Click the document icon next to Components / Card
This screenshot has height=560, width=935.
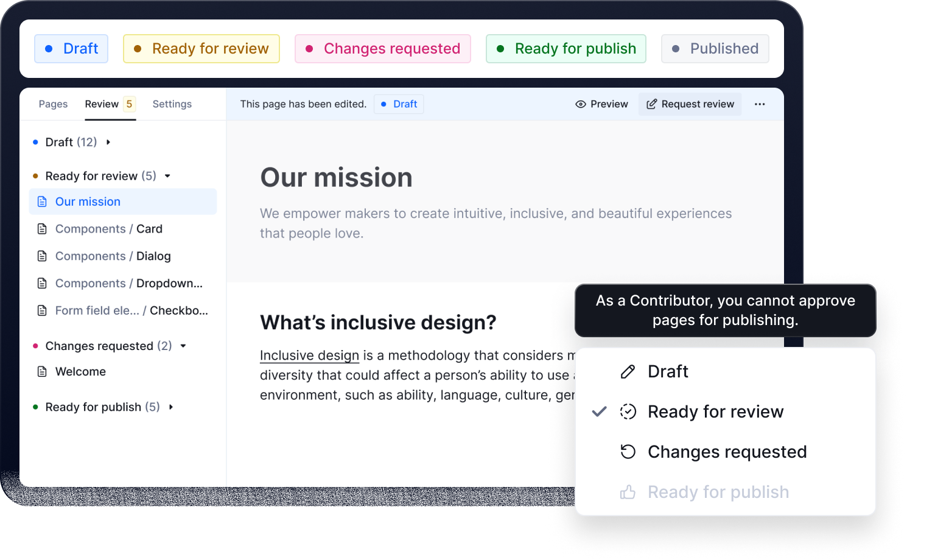click(x=42, y=229)
